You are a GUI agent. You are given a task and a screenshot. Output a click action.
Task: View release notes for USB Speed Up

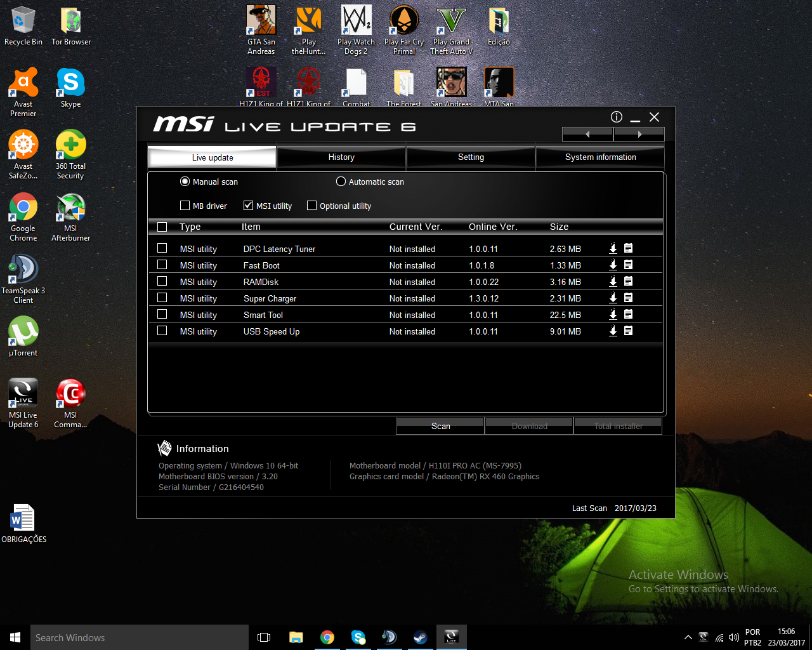click(628, 331)
